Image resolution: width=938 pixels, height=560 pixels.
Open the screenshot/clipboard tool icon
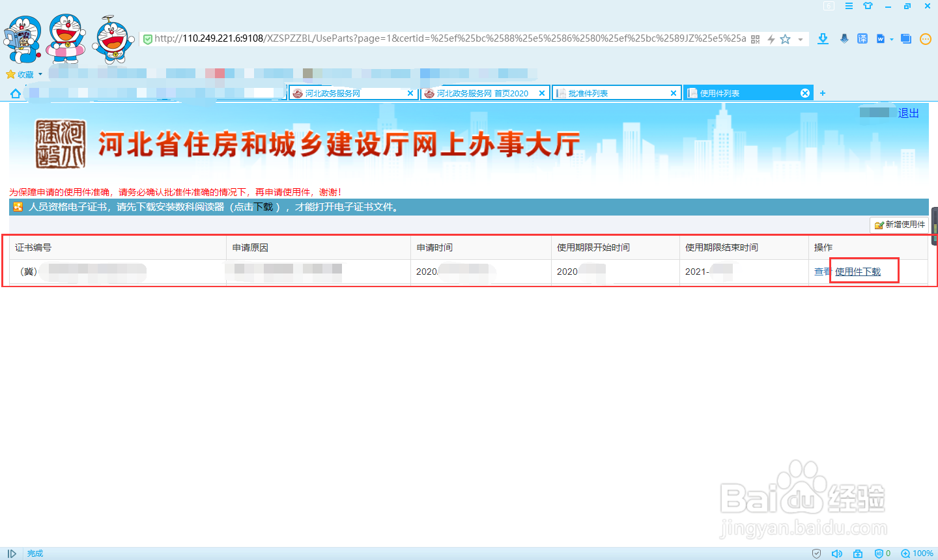tap(905, 38)
